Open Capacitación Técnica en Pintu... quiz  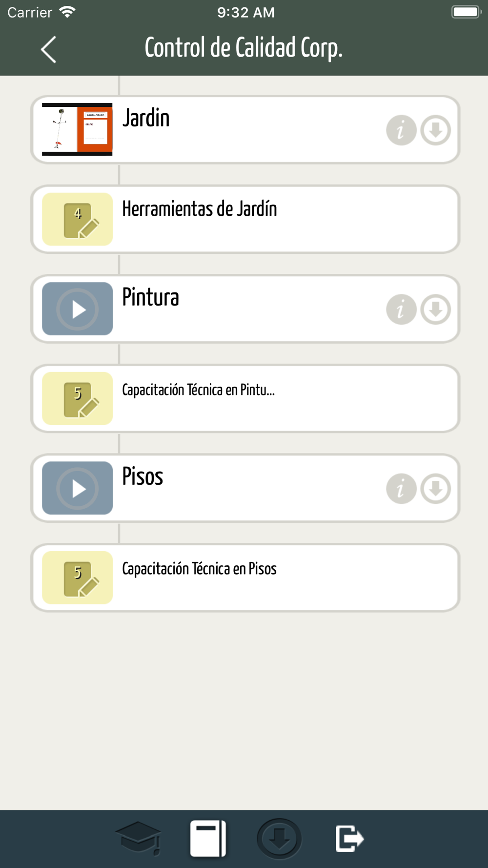pos(245,398)
